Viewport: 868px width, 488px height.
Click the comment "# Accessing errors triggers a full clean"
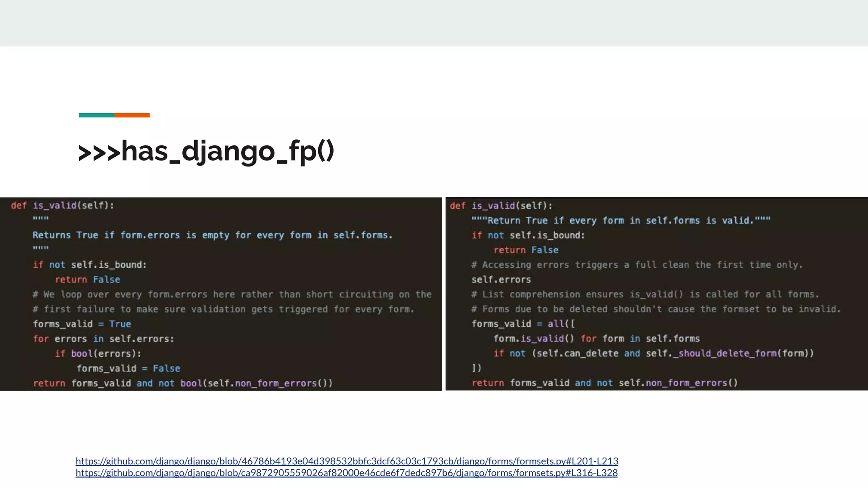pyautogui.click(x=637, y=265)
